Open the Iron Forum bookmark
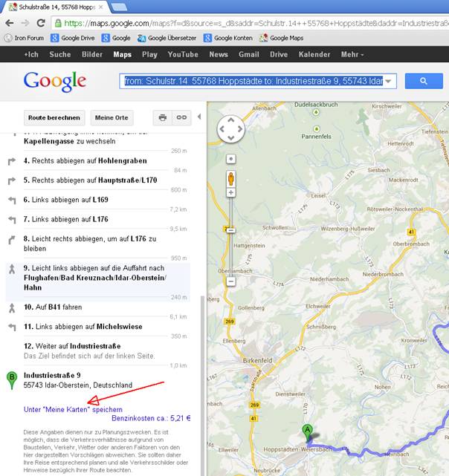 coord(24,38)
